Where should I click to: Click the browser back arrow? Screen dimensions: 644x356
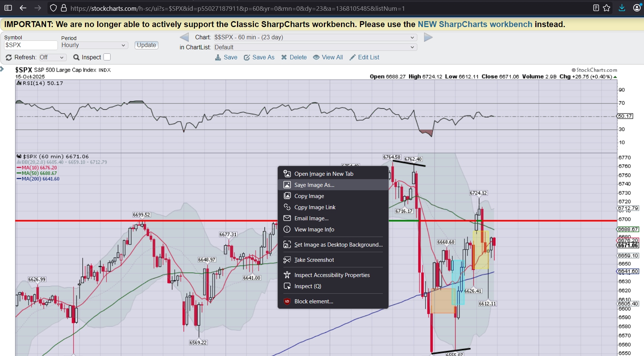[23, 8]
